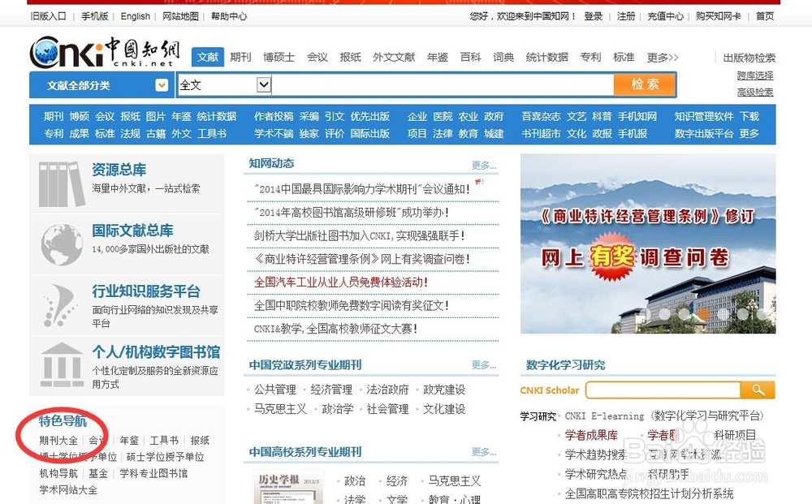This screenshot has width=812, height=504.
Task: Open 马克思主义 under 党政系列
Action: [x=280, y=409]
